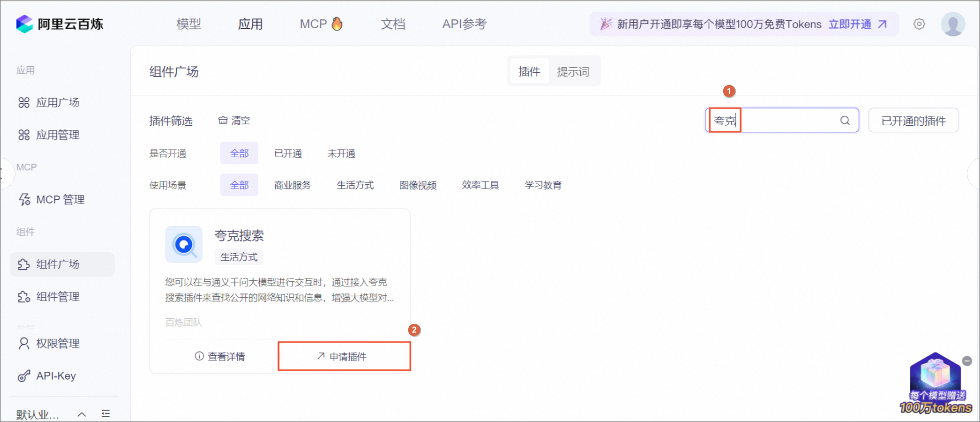Select the 未开通 filter
The image size is (980, 422).
[341, 153]
